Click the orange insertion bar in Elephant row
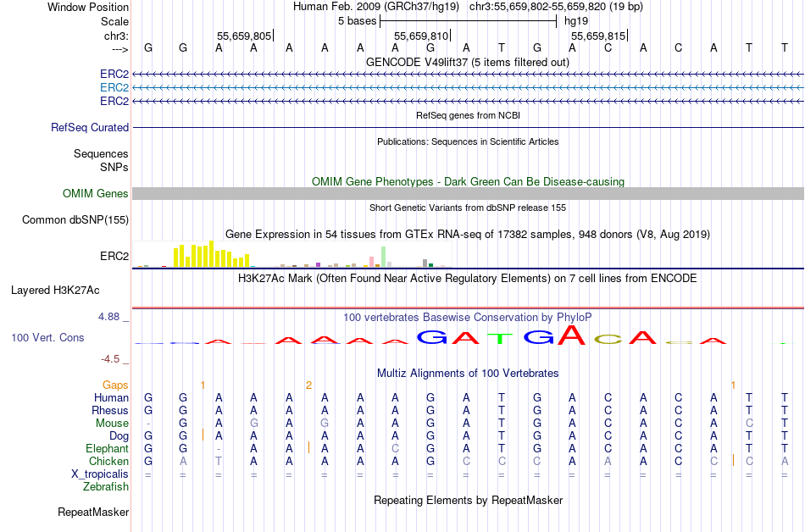 [308, 447]
